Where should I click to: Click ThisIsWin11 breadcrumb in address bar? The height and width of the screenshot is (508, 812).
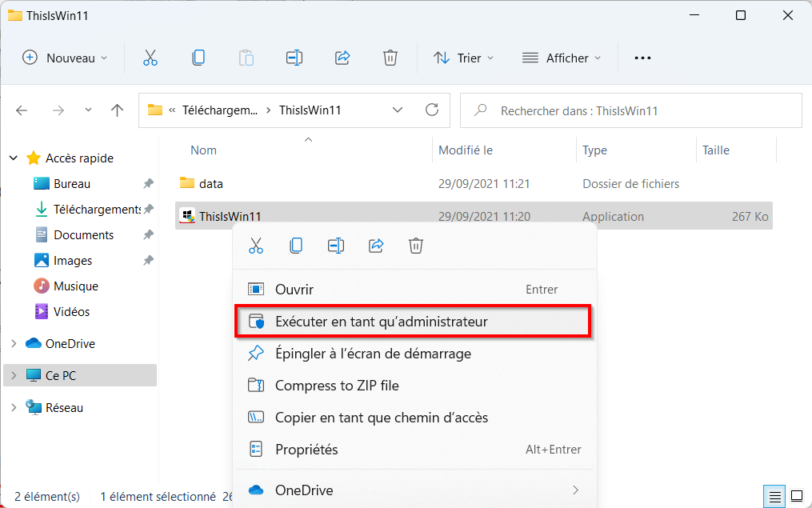click(310, 110)
